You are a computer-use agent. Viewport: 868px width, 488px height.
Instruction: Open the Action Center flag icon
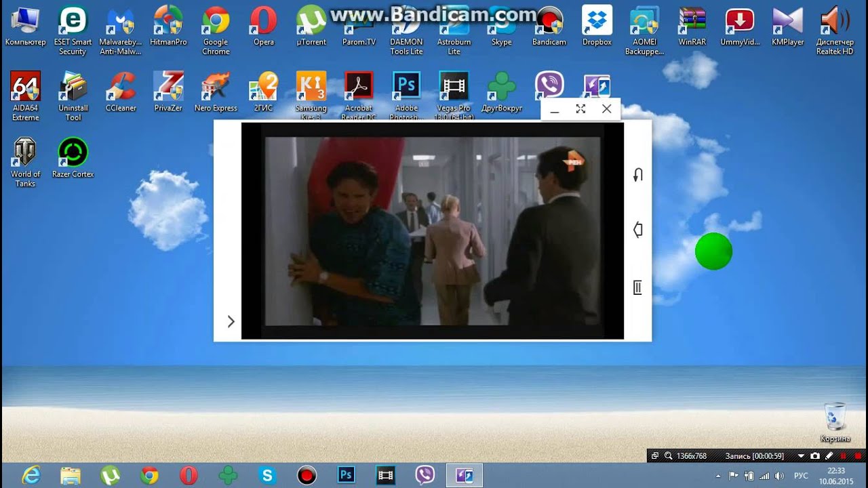click(x=734, y=476)
